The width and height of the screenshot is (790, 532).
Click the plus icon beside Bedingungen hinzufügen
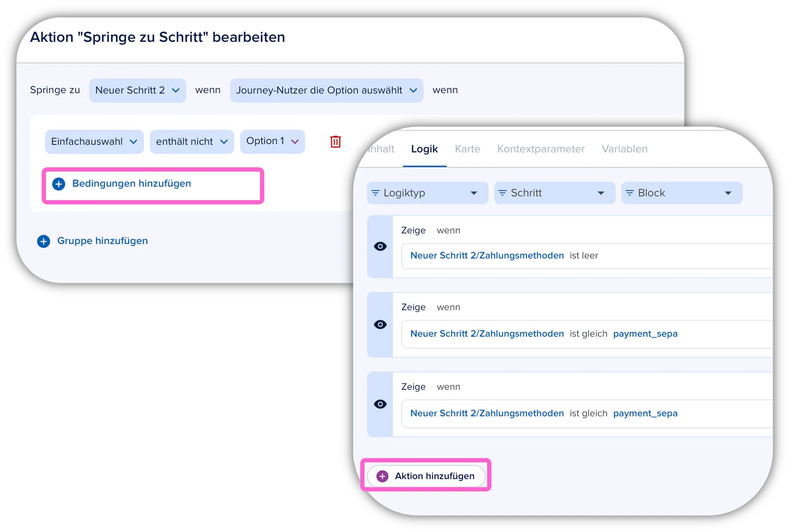click(59, 184)
